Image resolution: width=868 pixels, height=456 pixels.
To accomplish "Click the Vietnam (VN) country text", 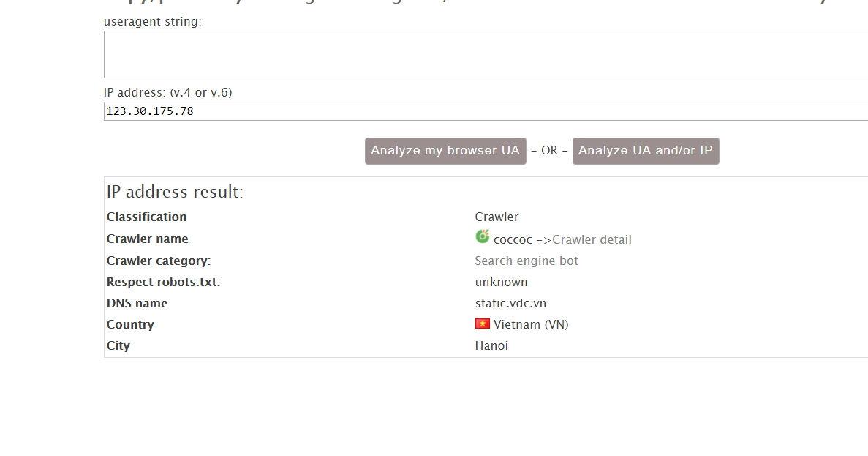I will [531, 324].
